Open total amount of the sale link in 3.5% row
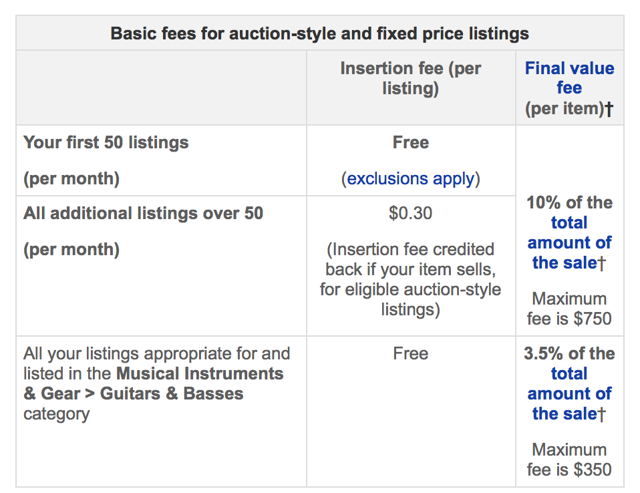The image size is (640, 493). point(569,393)
